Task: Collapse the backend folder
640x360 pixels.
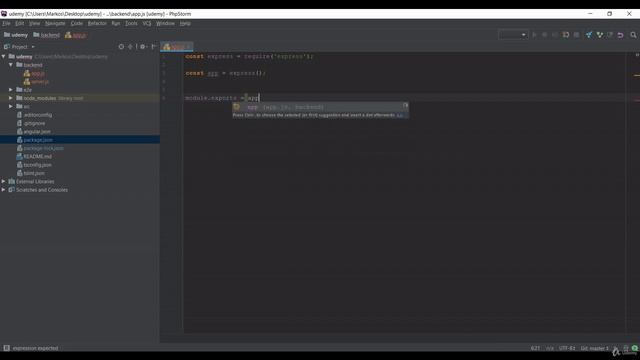Action: 11,65
